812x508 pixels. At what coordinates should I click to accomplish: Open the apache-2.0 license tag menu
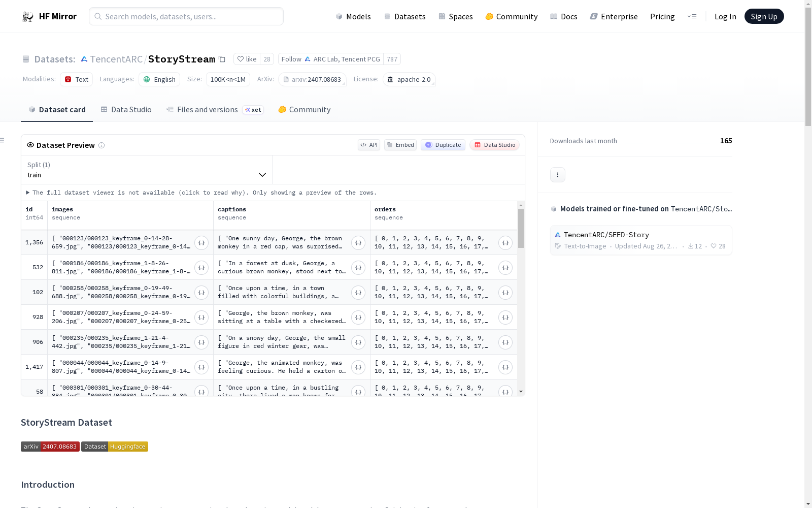409,79
